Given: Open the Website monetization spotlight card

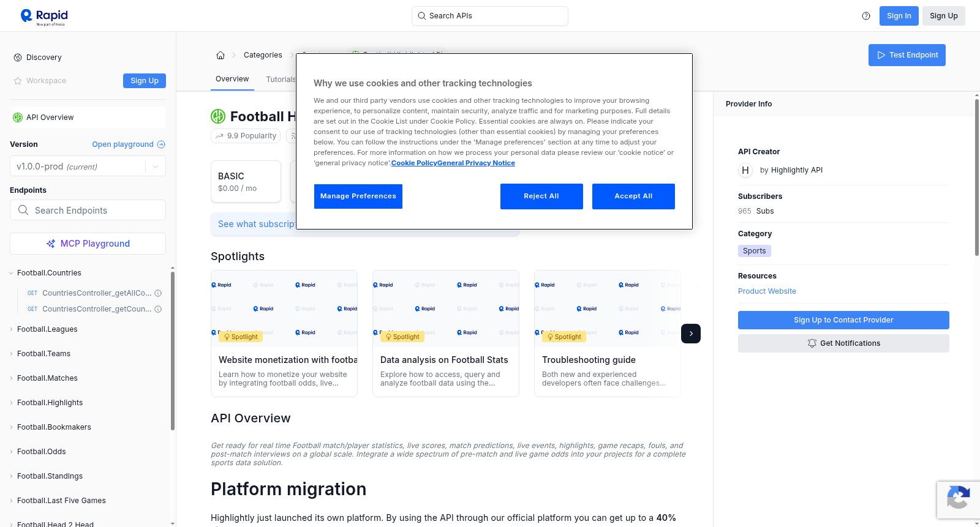Looking at the screenshot, I should point(284,334).
